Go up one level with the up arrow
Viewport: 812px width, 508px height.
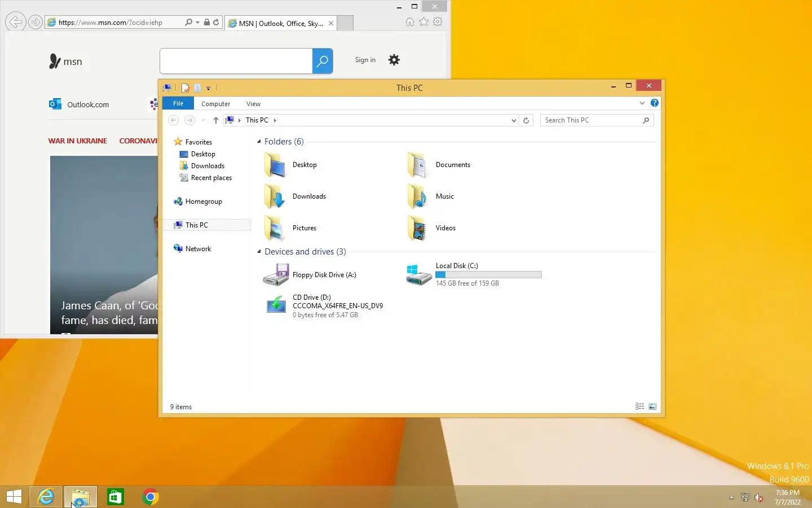pos(215,120)
